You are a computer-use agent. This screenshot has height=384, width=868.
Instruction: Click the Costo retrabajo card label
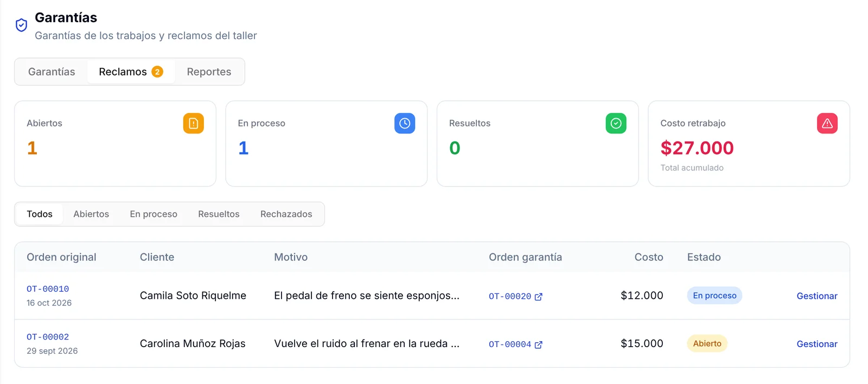693,123
